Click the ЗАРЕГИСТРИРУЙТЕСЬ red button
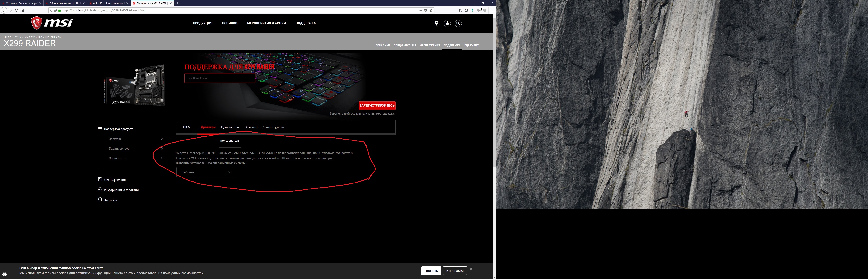 pyautogui.click(x=377, y=105)
